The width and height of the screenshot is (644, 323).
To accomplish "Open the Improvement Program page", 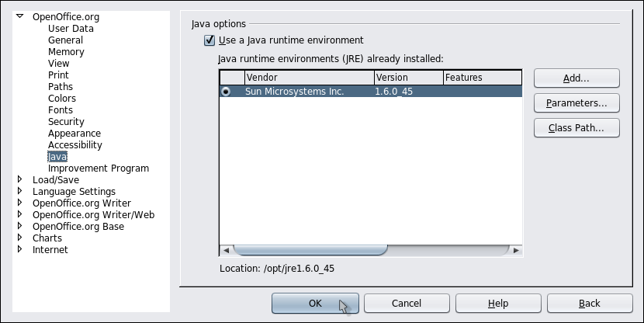I will click(x=99, y=168).
